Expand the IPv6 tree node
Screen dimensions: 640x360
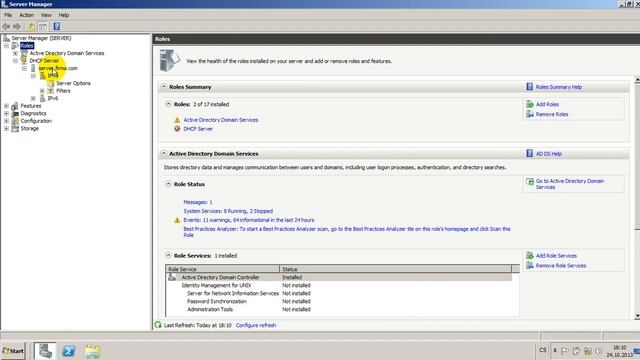33,98
